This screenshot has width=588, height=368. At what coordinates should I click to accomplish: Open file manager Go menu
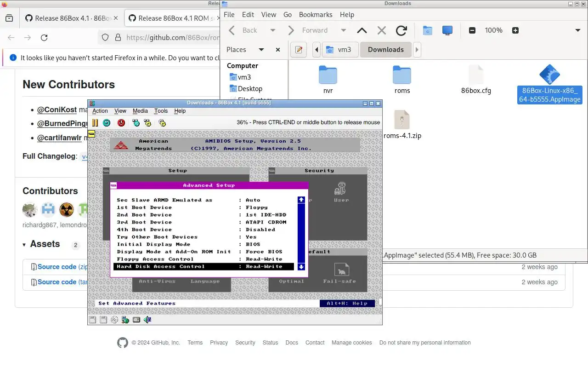pos(288,15)
